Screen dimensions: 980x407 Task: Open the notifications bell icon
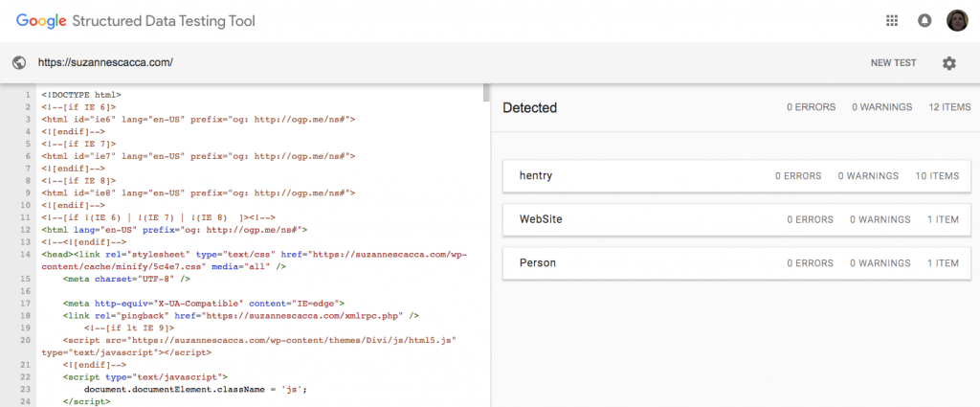[924, 21]
